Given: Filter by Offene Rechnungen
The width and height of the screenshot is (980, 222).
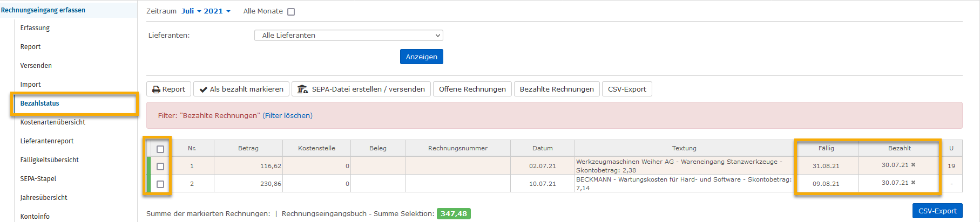Looking at the screenshot, I should [x=472, y=89].
